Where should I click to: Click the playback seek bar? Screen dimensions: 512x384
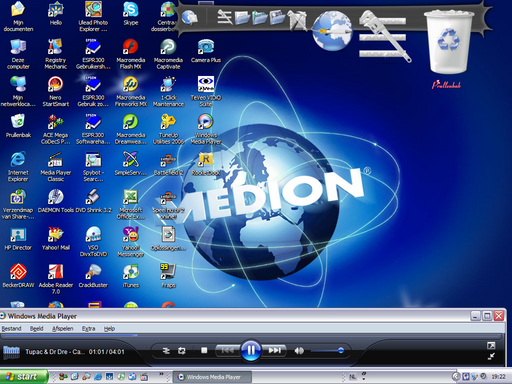tap(251, 336)
